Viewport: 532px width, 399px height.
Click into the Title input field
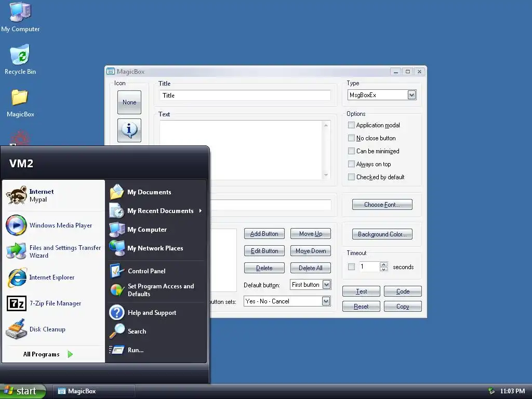[245, 96]
